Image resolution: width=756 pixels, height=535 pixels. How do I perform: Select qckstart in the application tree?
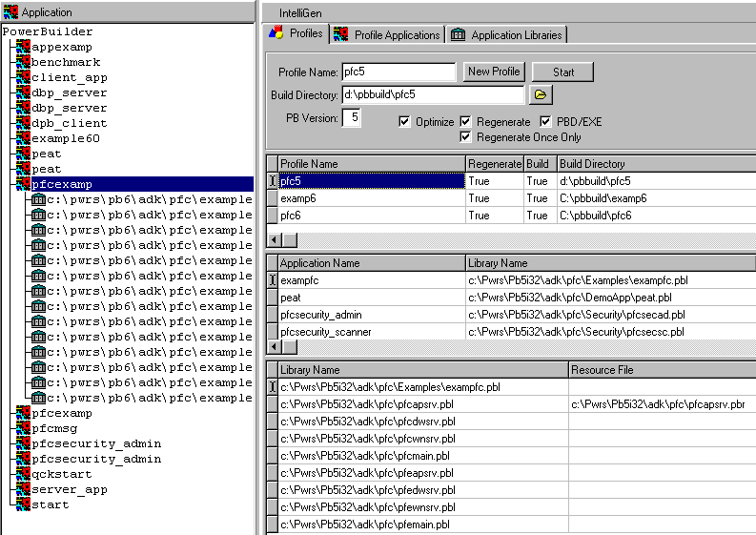point(61,474)
